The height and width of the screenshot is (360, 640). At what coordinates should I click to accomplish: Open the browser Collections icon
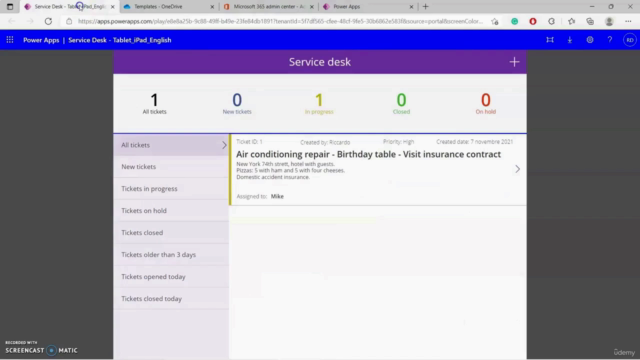click(590, 21)
